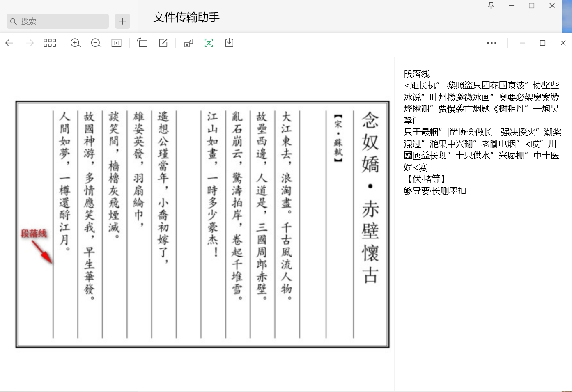Screen dimensions: 572x392
Task: Click the author line 【宋·蘇軾】 in image
Action: point(338,138)
